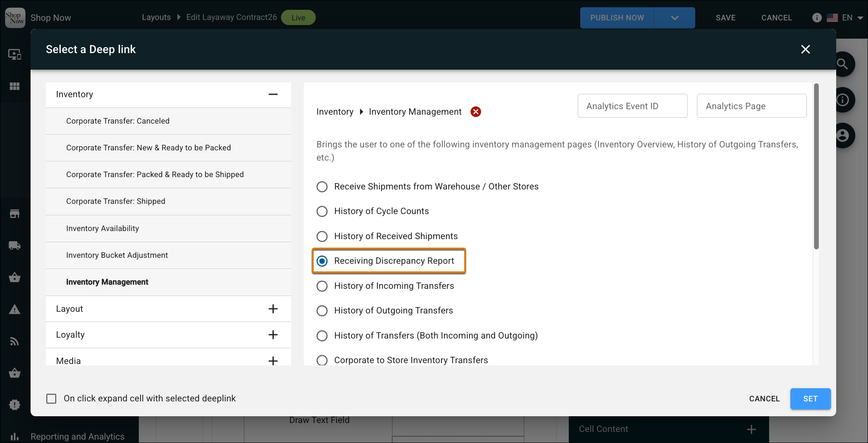Enable expand cell with selected deeplink checkbox
Image resolution: width=868 pixels, height=443 pixels.
[x=51, y=398]
